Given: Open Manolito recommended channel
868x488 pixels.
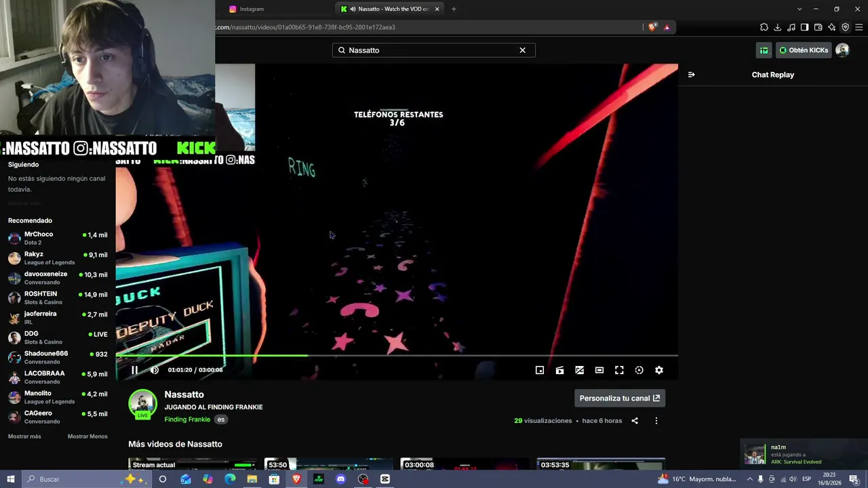Looking at the screenshot, I should [x=58, y=397].
